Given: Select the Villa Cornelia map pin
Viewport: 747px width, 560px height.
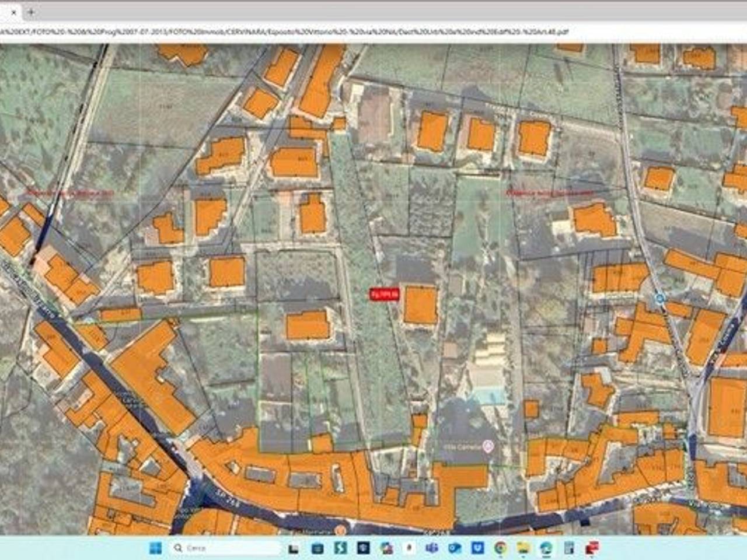Looking at the screenshot, I should coord(489,447).
